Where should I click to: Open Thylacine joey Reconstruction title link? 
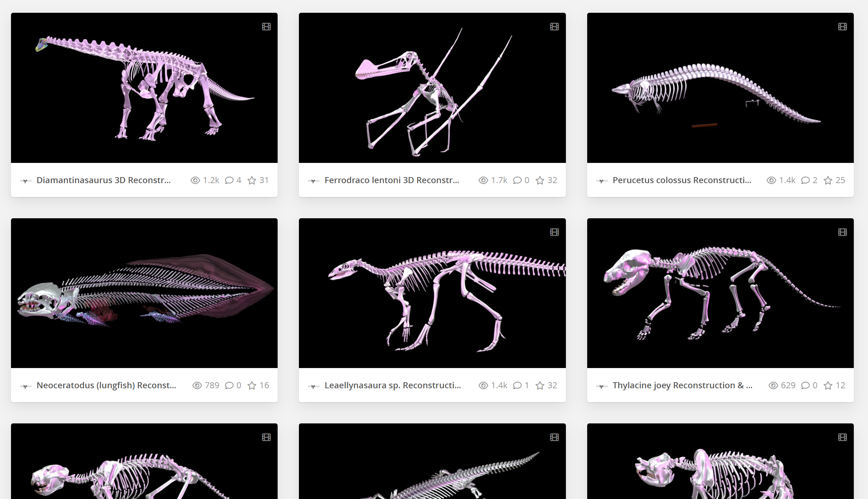point(682,385)
